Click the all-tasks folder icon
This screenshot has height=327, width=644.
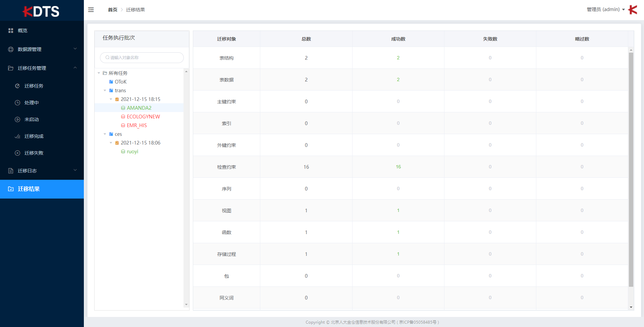(105, 73)
